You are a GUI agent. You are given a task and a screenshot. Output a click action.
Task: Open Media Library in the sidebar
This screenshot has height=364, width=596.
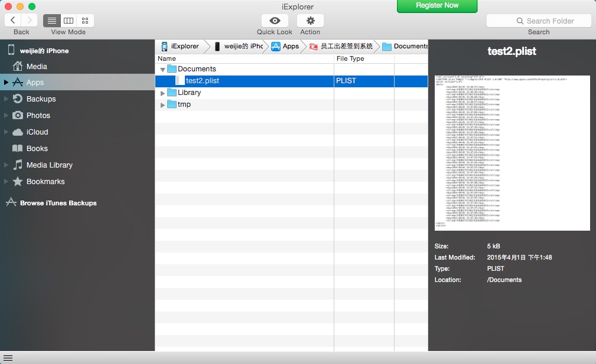[x=50, y=165]
